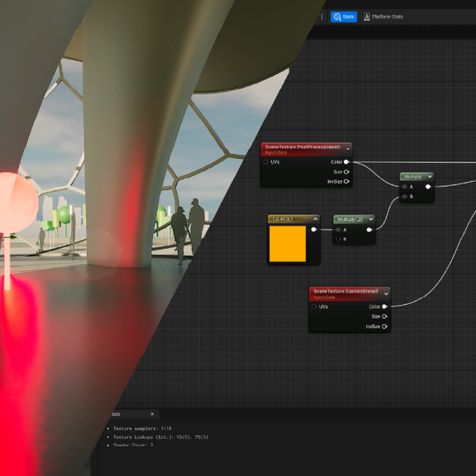The width and height of the screenshot is (476, 476).
Task: Click the top Multiply node output pin
Action: [428, 187]
